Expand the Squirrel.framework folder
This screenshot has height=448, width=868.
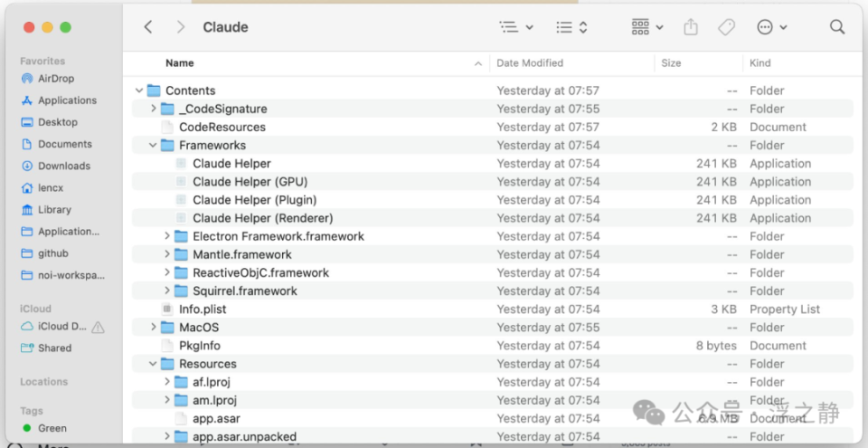(167, 291)
